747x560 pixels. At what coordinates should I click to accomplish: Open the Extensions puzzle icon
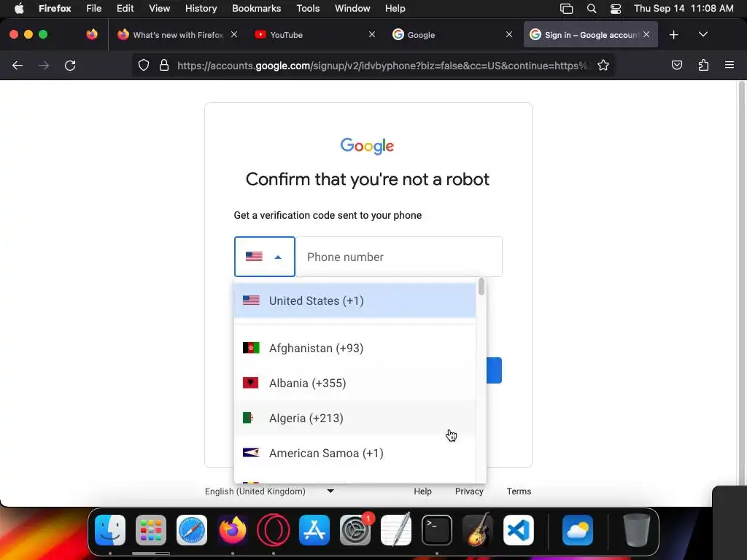click(703, 65)
